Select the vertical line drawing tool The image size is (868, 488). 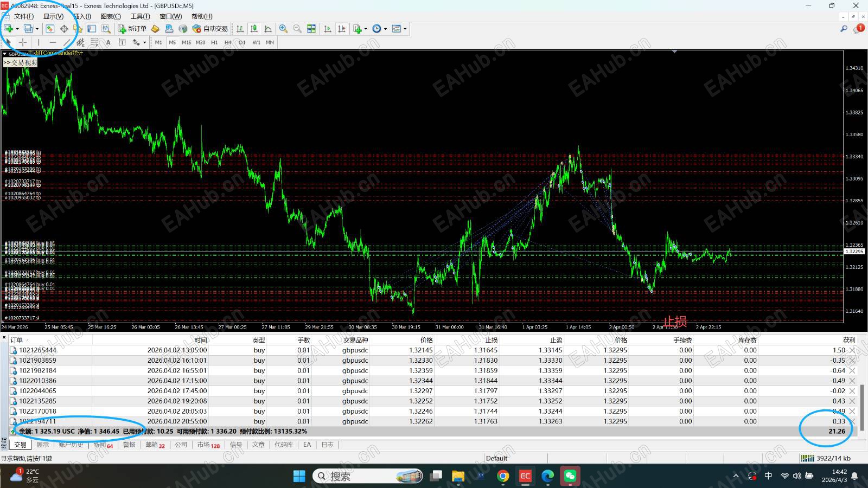tap(39, 42)
